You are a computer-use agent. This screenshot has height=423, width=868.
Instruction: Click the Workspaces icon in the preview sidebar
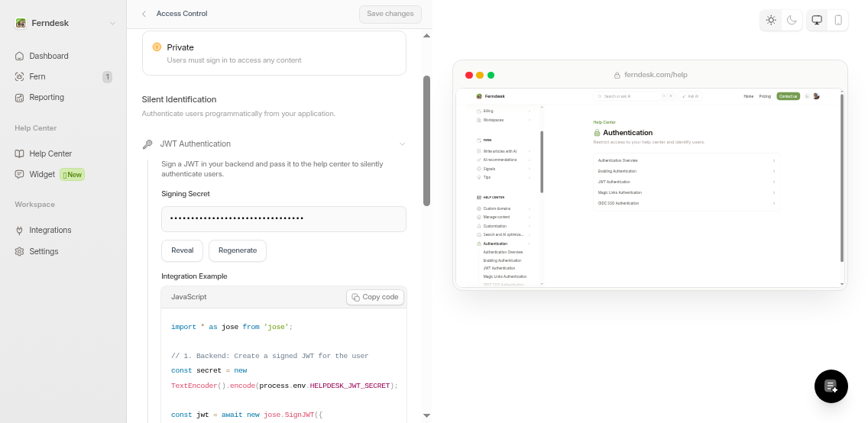tap(479, 120)
